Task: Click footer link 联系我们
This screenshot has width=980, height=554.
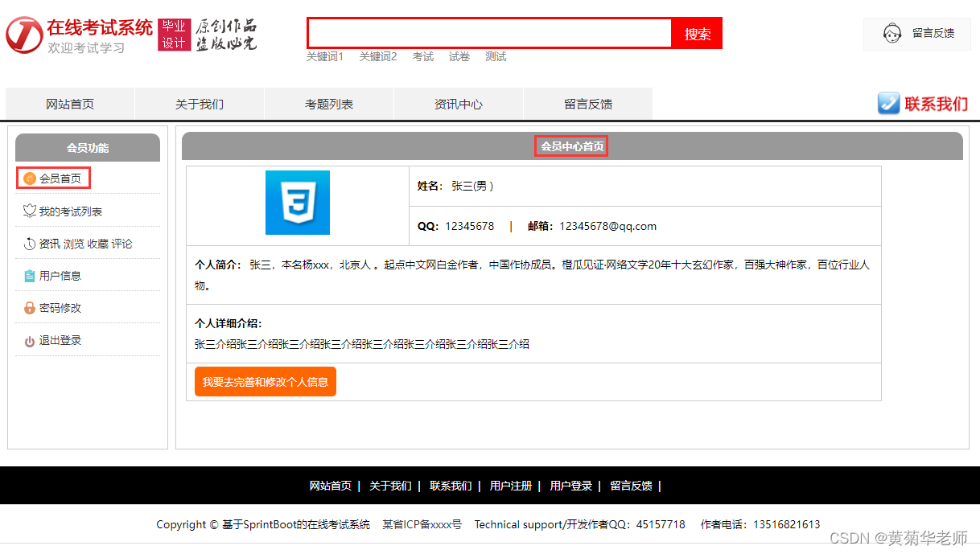Action: click(451, 486)
